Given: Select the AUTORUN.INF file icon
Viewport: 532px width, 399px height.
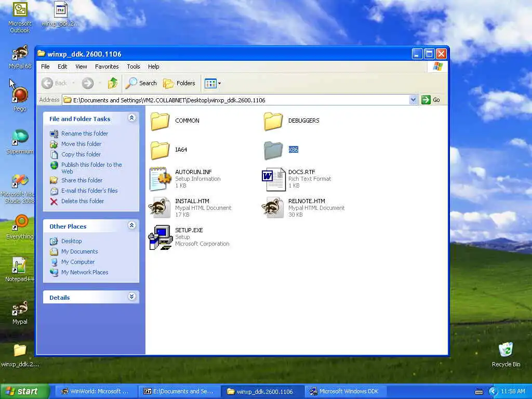Looking at the screenshot, I should (160, 179).
